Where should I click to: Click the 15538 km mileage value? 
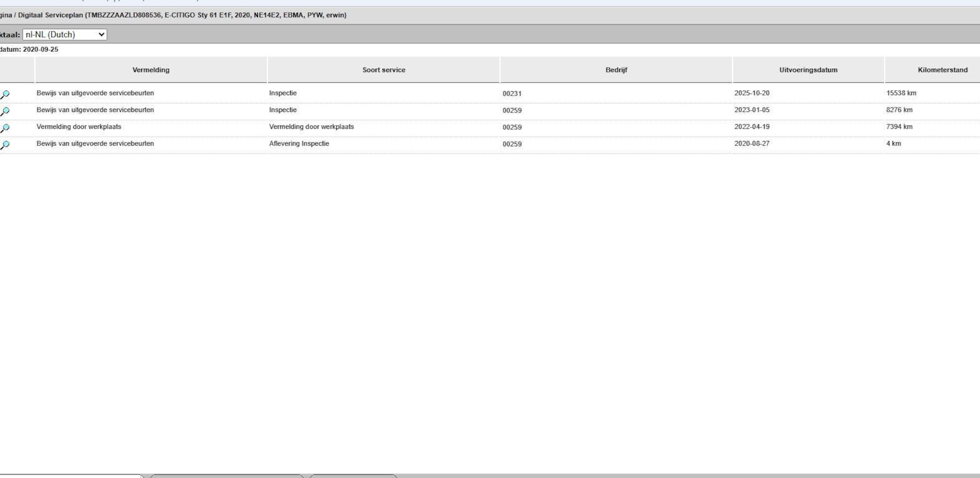tap(901, 93)
